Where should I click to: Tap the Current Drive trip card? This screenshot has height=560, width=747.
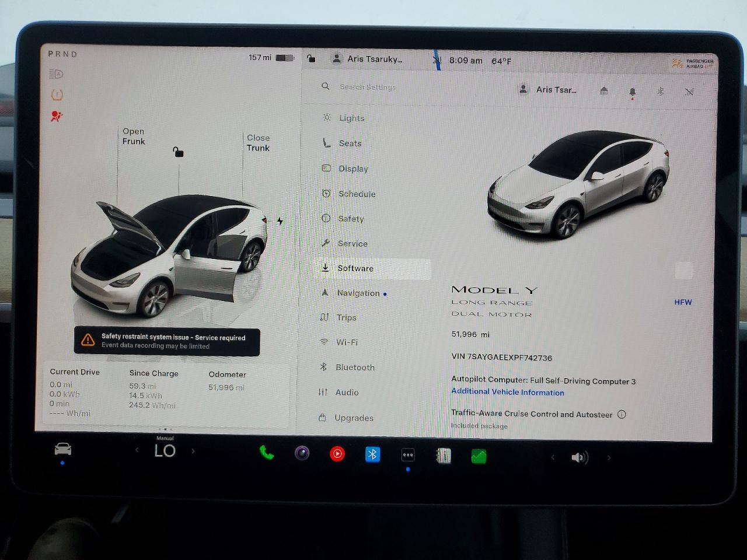(x=75, y=392)
